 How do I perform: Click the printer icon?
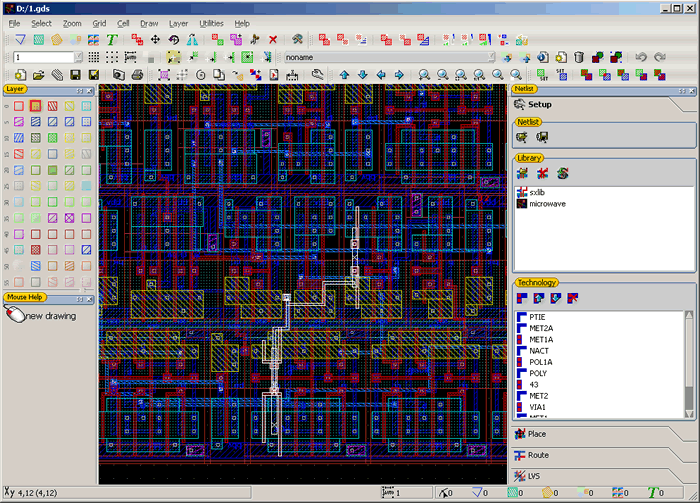pos(137,75)
